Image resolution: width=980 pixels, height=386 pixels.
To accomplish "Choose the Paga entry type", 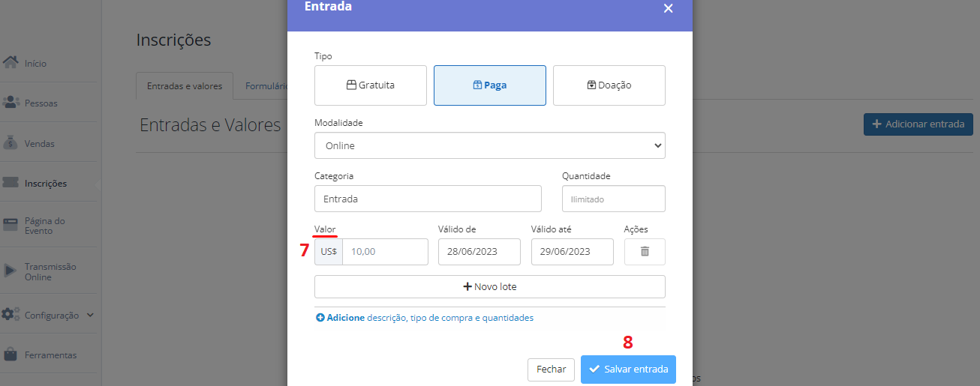I will (490, 85).
